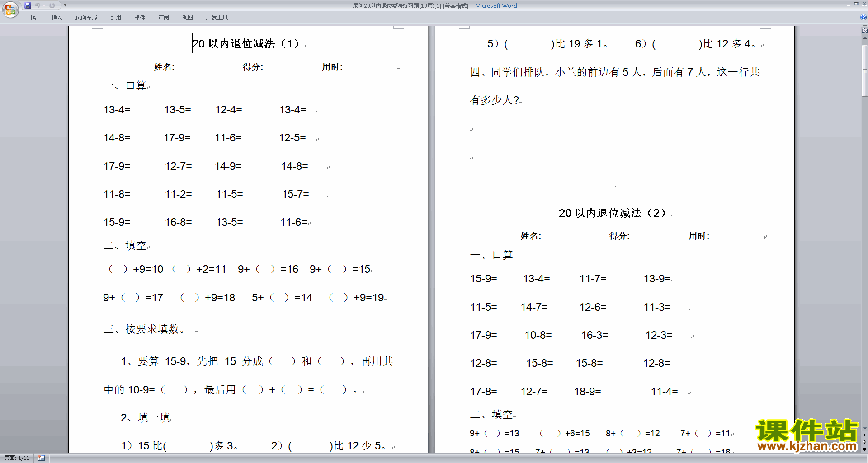Open the Office button menu

coord(10,9)
